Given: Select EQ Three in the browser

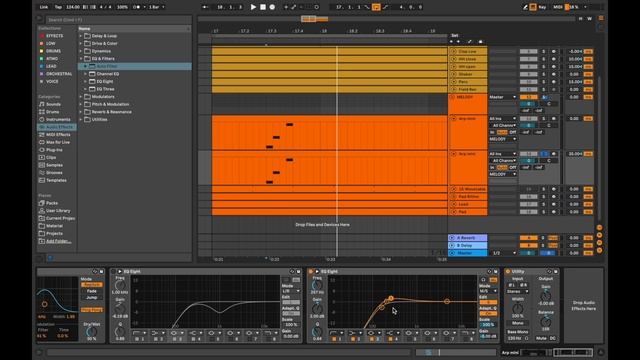Looking at the screenshot, I should 105,89.
